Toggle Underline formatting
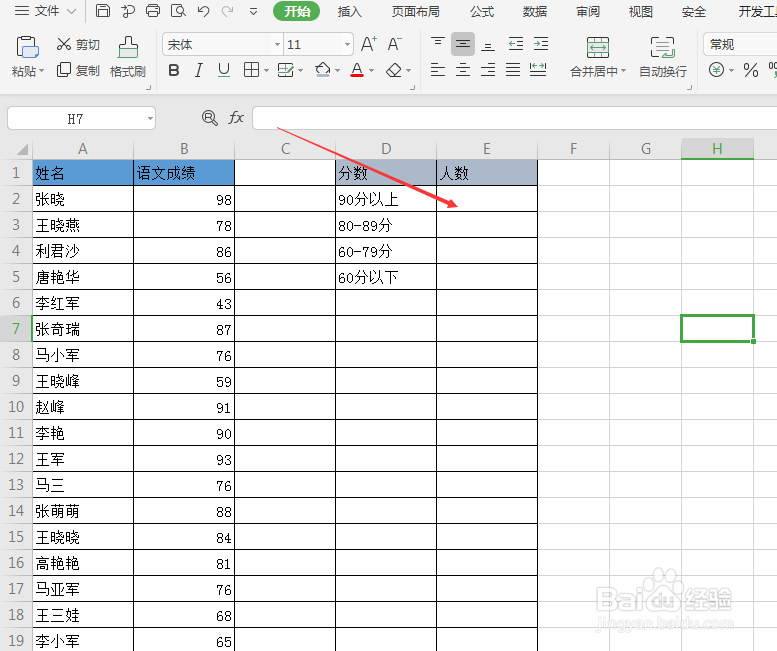 [224, 70]
